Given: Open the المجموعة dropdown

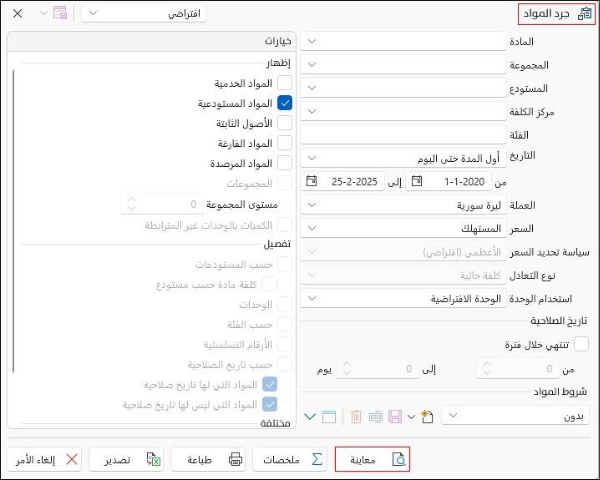Looking at the screenshot, I should [403, 64].
